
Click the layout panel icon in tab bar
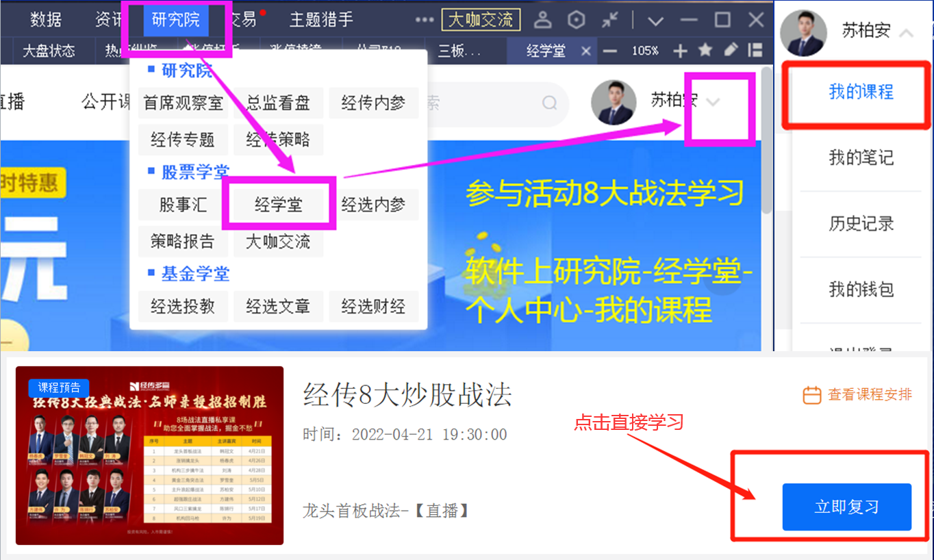(x=755, y=50)
